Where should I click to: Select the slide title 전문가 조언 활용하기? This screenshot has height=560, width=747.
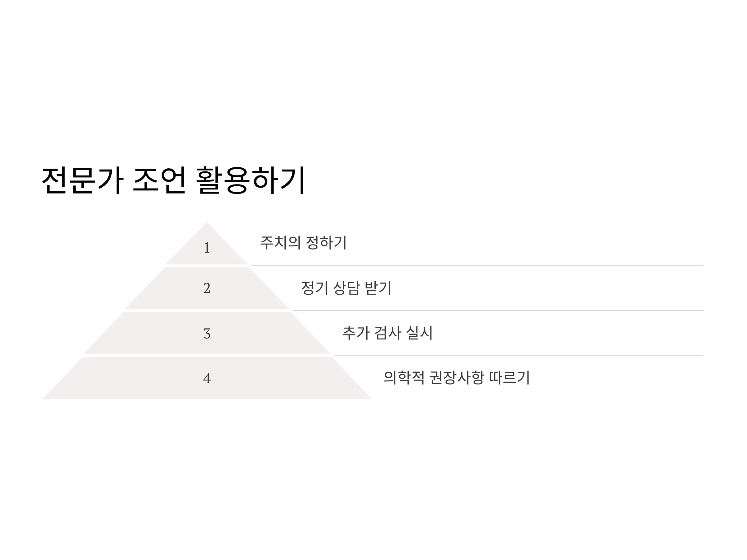coord(174,180)
